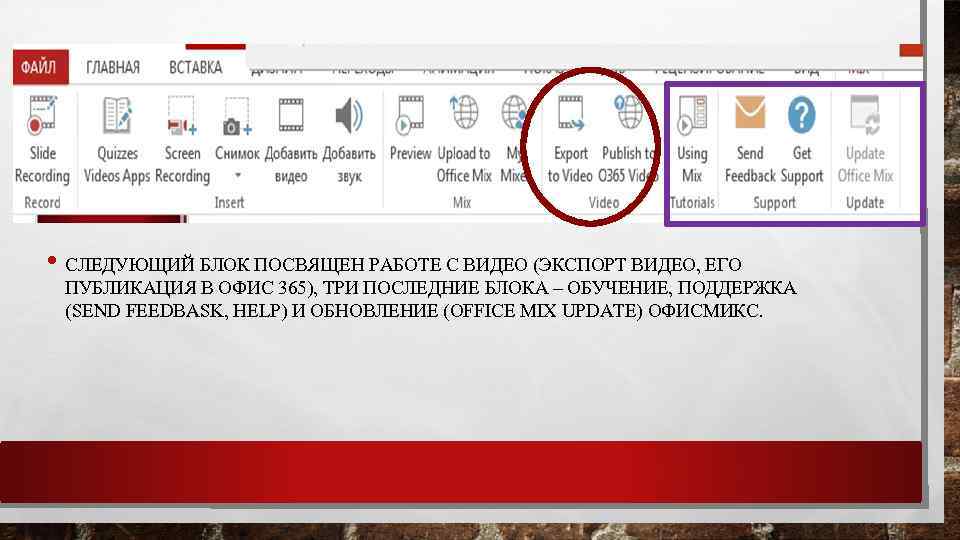The height and width of the screenshot is (540, 960).
Task: Click Добавить видео film icon
Action: (x=291, y=115)
